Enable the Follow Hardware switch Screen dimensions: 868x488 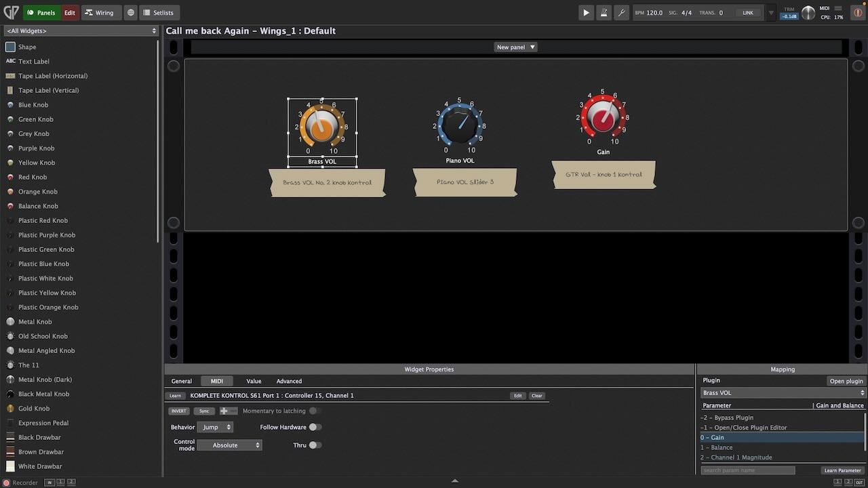point(315,427)
